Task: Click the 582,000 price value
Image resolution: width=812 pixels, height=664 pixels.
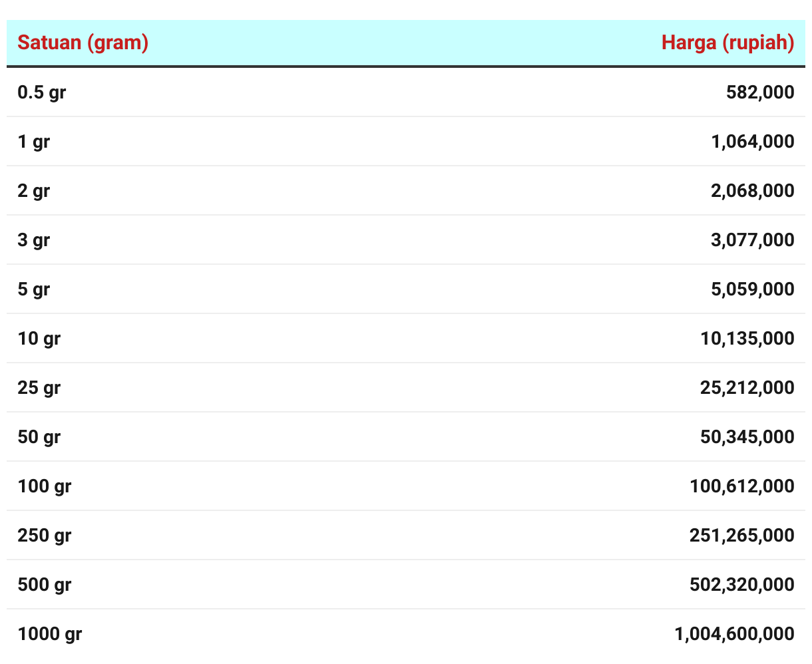Action: [x=760, y=92]
